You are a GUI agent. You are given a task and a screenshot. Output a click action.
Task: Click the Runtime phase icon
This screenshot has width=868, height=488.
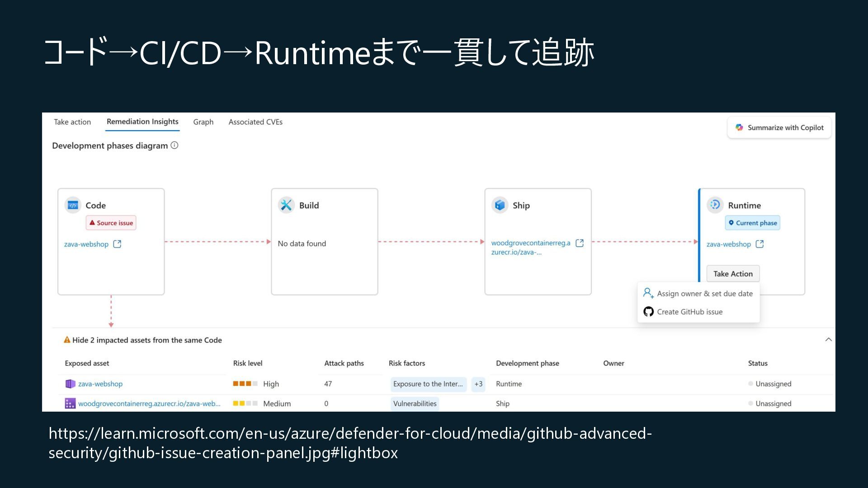point(715,205)
